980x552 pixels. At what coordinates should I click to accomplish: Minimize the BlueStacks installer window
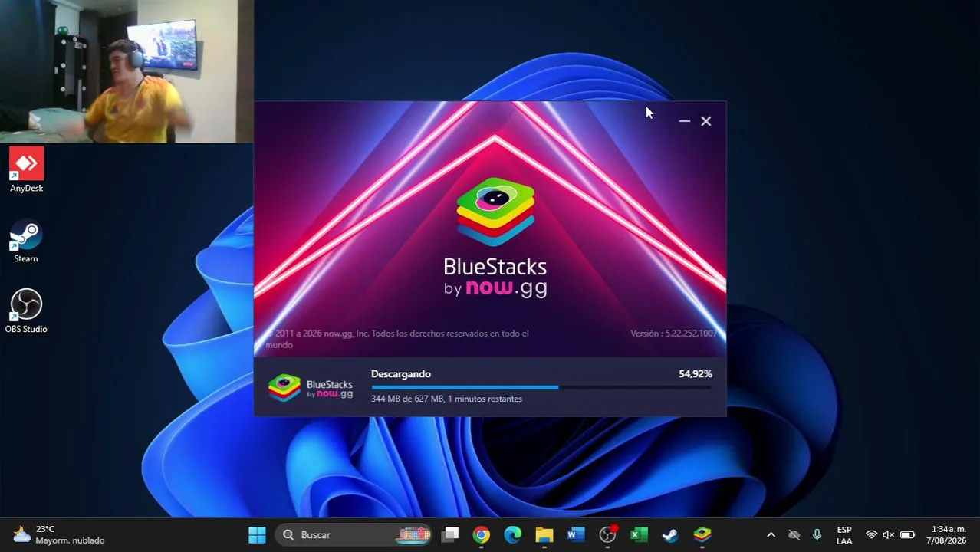pos(684,121)
